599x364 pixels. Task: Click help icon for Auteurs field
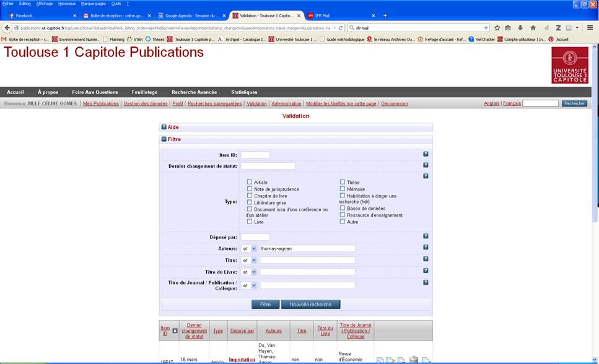[426, 247]
